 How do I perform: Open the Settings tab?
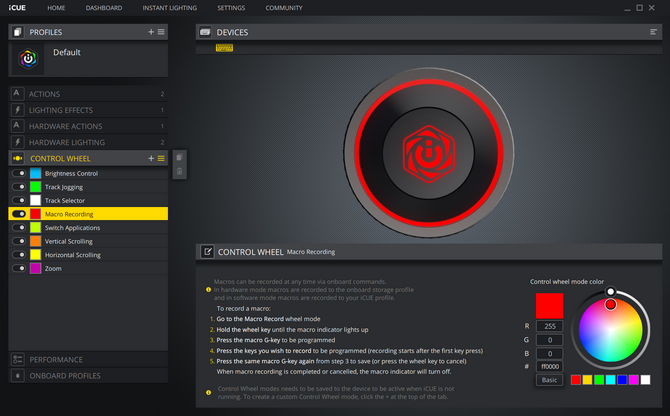pos(231,8)
